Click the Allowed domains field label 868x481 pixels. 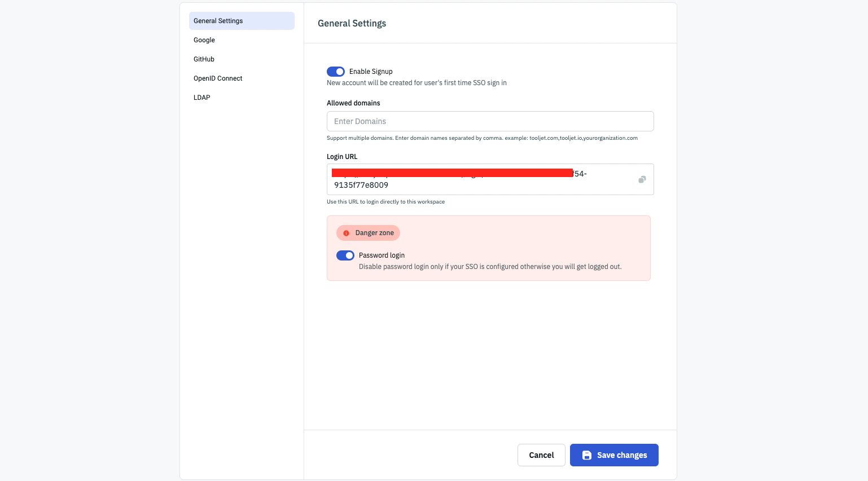coord(353,103)
